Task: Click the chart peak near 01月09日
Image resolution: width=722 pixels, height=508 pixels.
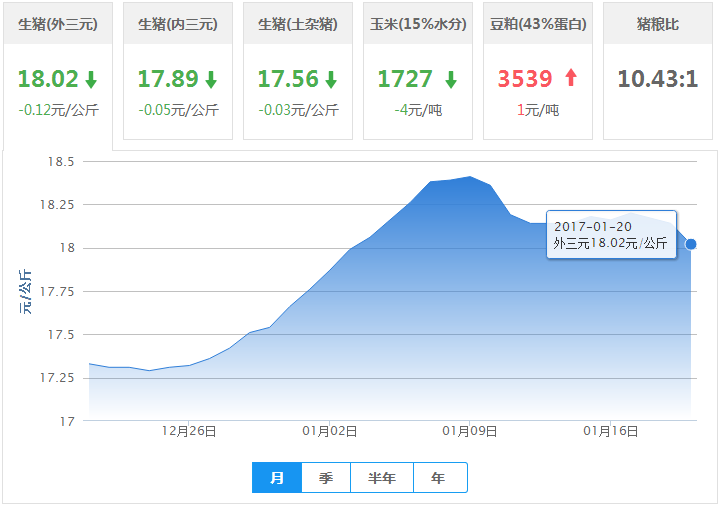Action: click(469, 177)
